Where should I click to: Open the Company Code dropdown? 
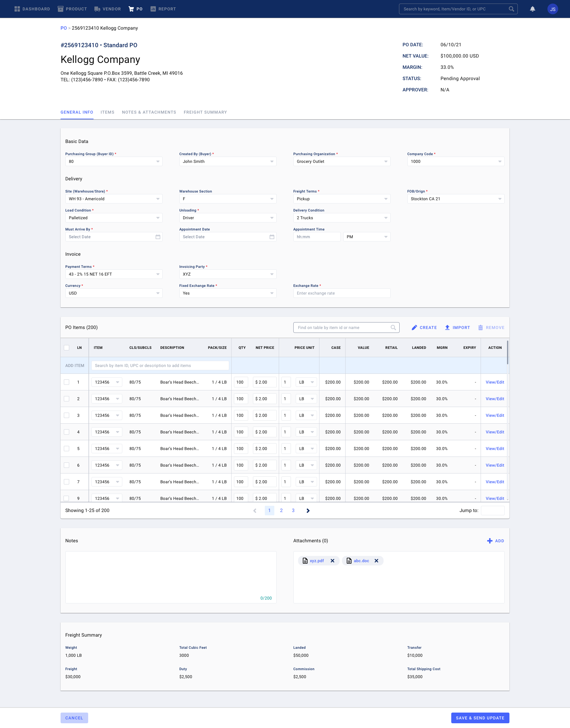click(x=455, y=161)
